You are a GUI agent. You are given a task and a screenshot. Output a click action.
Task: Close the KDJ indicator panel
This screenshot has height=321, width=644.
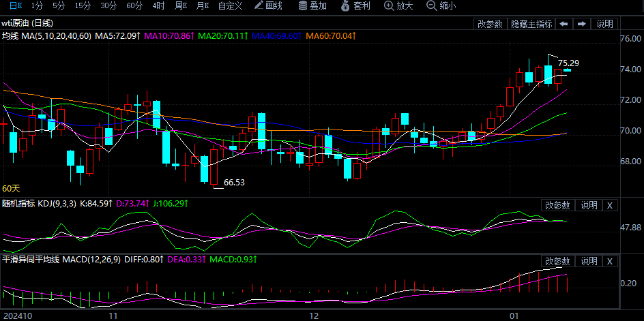[610, 205]
